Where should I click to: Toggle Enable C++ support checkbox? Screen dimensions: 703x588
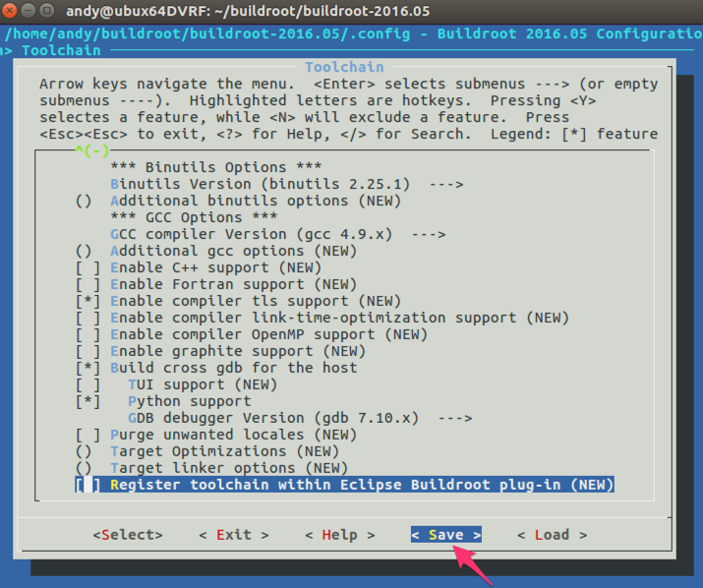click(88, 267)
